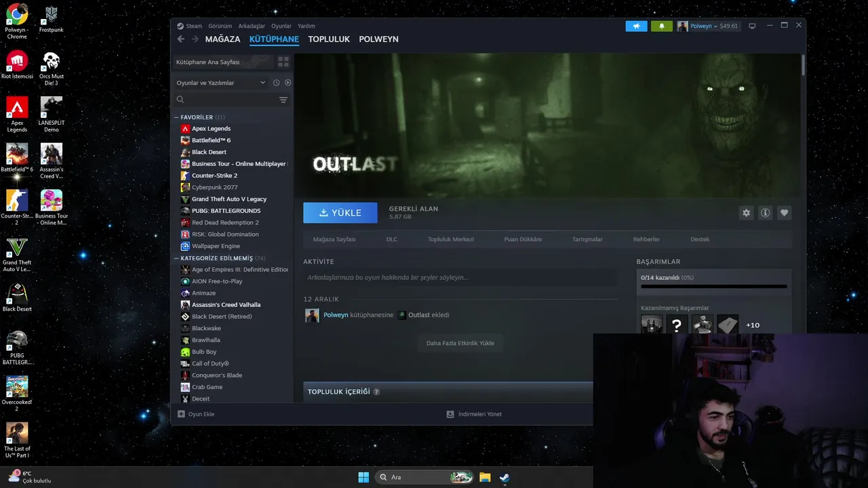Open Destek link
The width and height of the screenshot is (868, 488).
[700, 239]
